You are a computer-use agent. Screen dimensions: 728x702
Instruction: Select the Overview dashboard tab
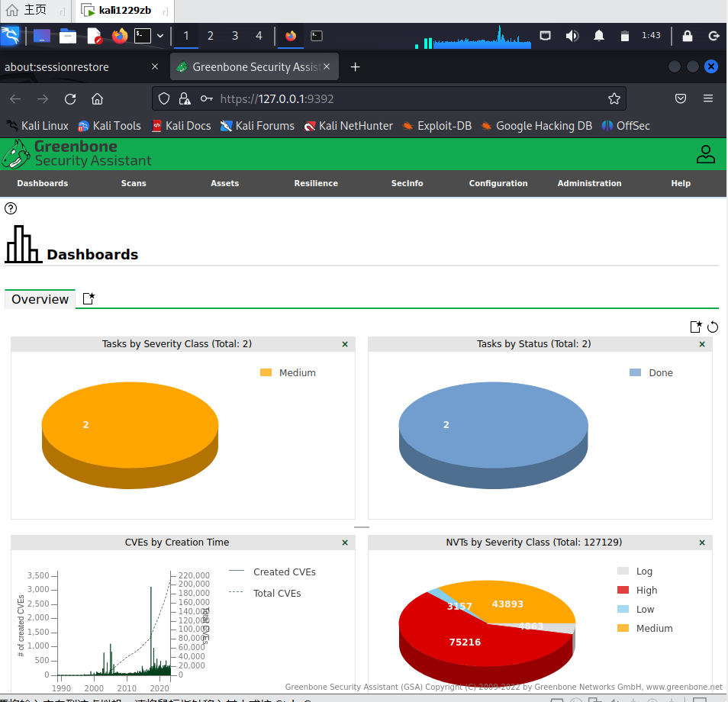pos(40,299)
